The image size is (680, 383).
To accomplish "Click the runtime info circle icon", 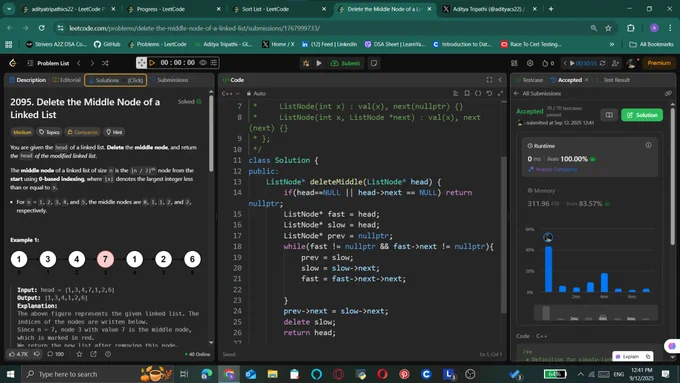I will tap(648, 145).
